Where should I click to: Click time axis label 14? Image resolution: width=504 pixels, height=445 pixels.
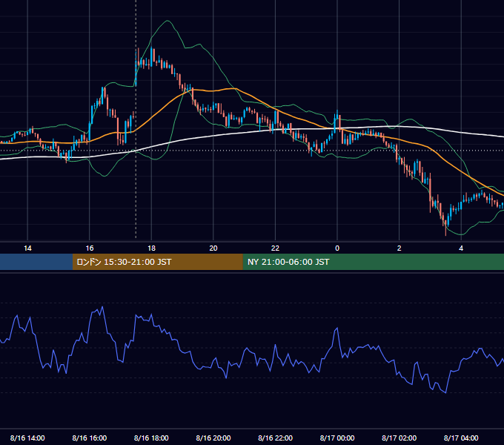click(x=27, y=248)
